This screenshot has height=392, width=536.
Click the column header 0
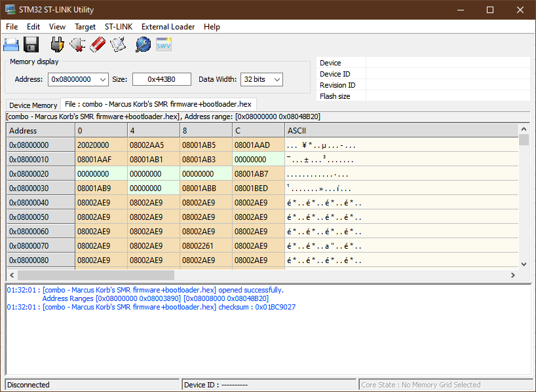101,131
